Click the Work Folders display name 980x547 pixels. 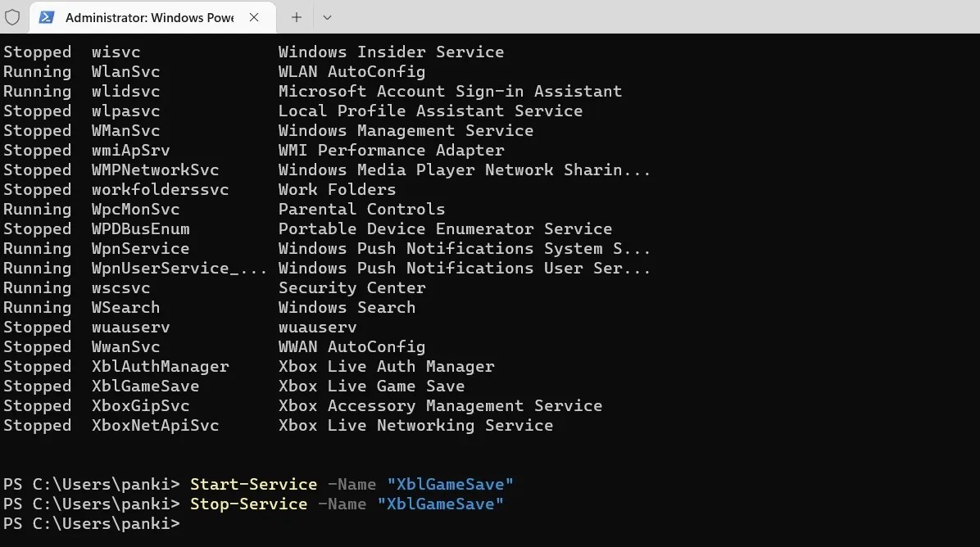pos(337,189)
